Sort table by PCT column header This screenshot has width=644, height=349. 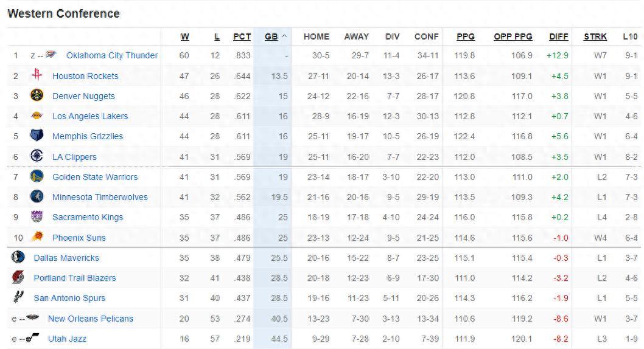click(242, 36)
